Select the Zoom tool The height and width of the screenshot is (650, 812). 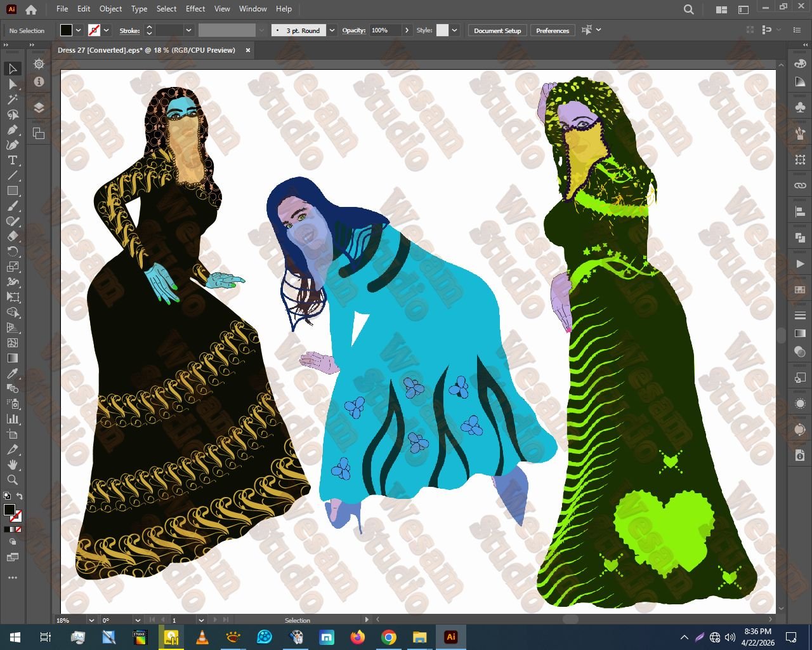coord(13,480)
